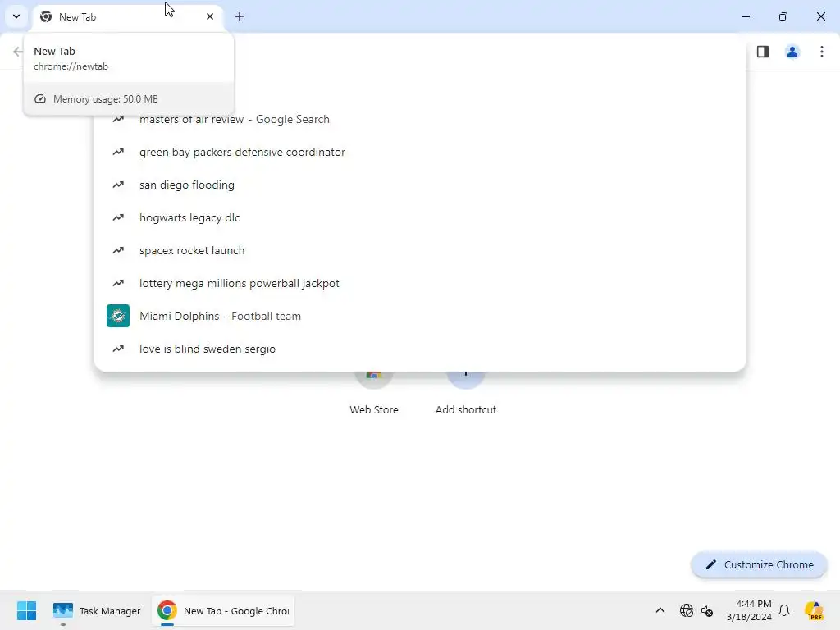840x630 pixels.
Task: Open a new tab with plus button
Action: [x=240, y=16]
